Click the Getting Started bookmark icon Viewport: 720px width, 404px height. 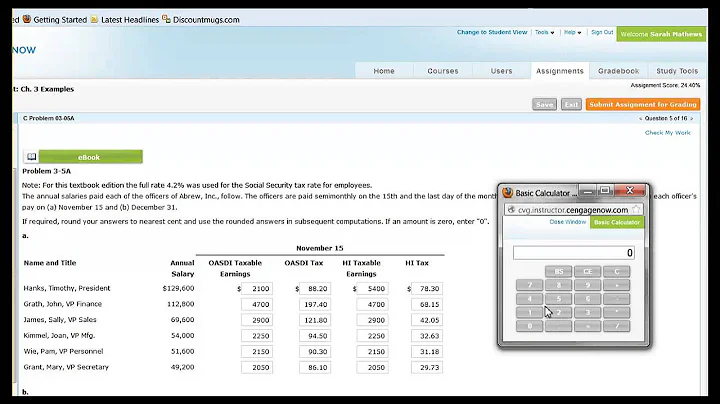pos(27,19)
